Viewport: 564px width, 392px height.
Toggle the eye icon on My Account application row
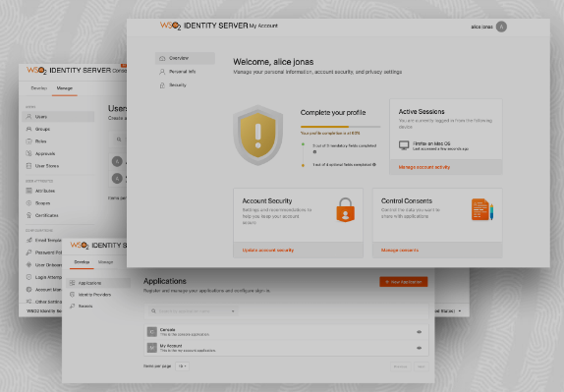coord(419,348)
